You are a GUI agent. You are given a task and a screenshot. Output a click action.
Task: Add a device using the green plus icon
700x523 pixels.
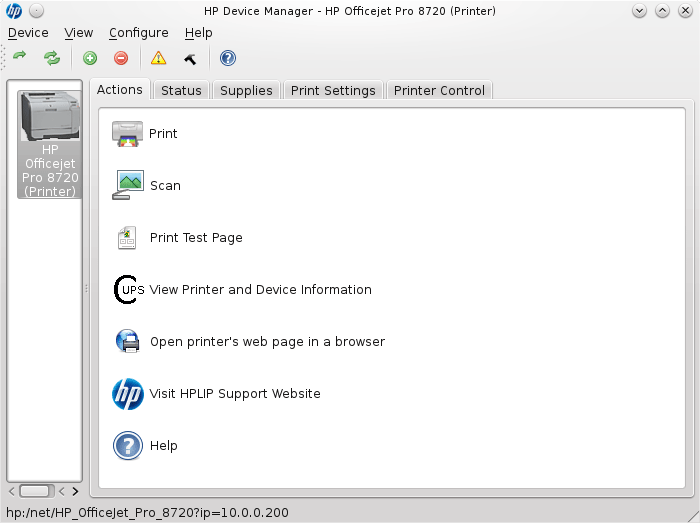tap(90, 58)
